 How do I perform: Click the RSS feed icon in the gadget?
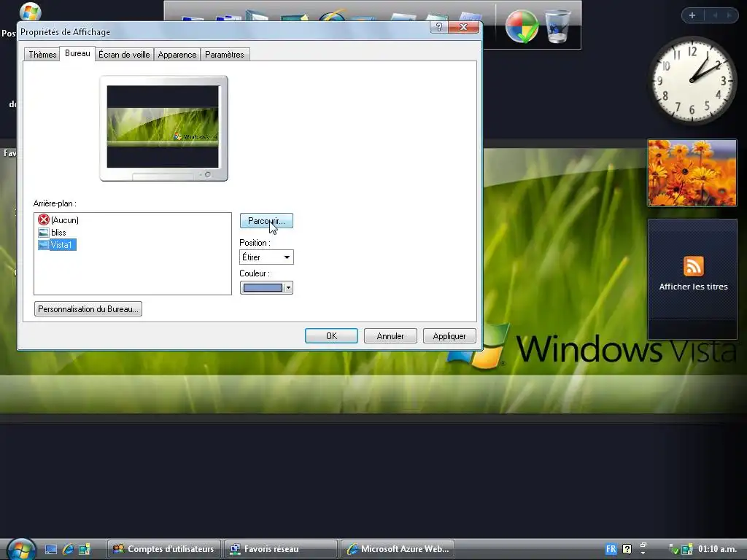tap(693, 265)
